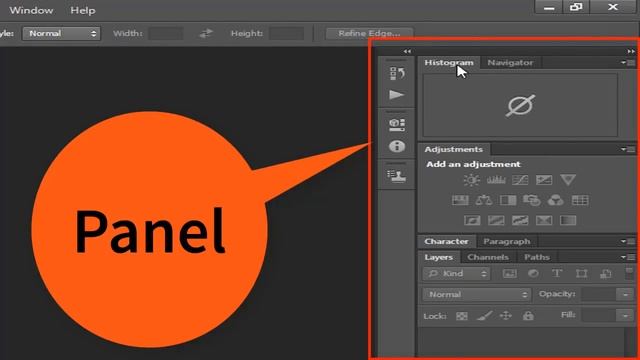Screen dimensions: 640x360
Task: Lock all layer attributes with padlock
Action: 528,316
